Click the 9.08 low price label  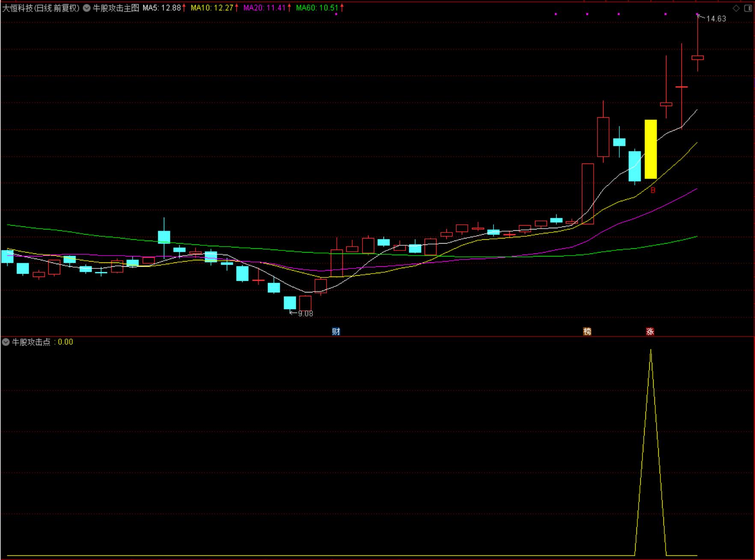tap(306, 313)
